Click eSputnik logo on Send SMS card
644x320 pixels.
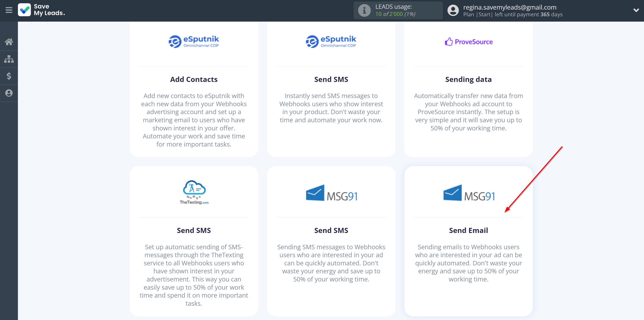(x=331, y=42)
